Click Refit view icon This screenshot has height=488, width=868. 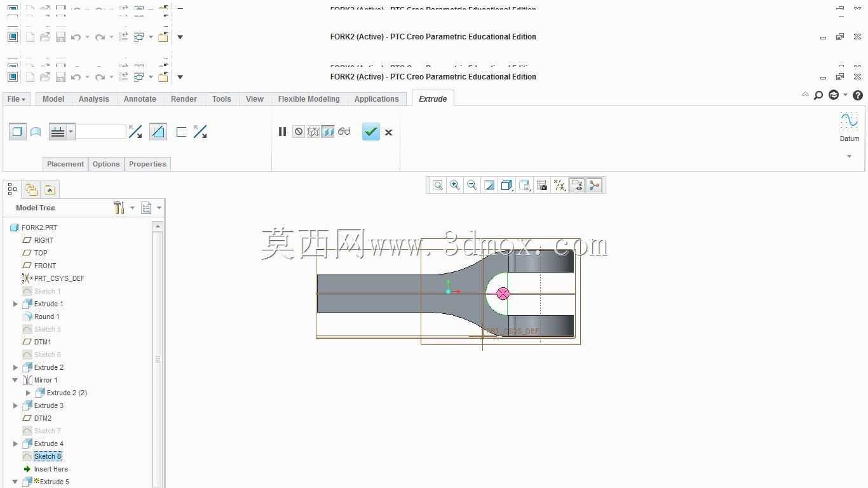click(x=438, y=185)
